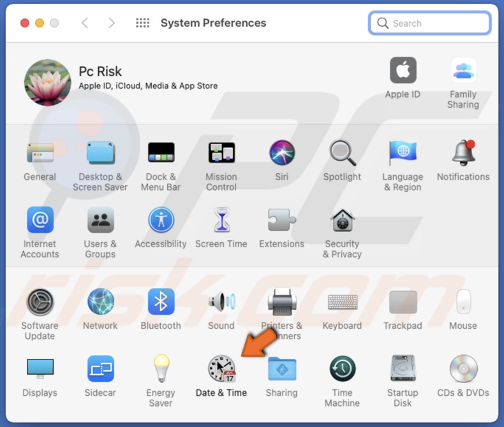Open Sound preferences
This screenshot has width=504, height=427.
(x=221, y=301)
